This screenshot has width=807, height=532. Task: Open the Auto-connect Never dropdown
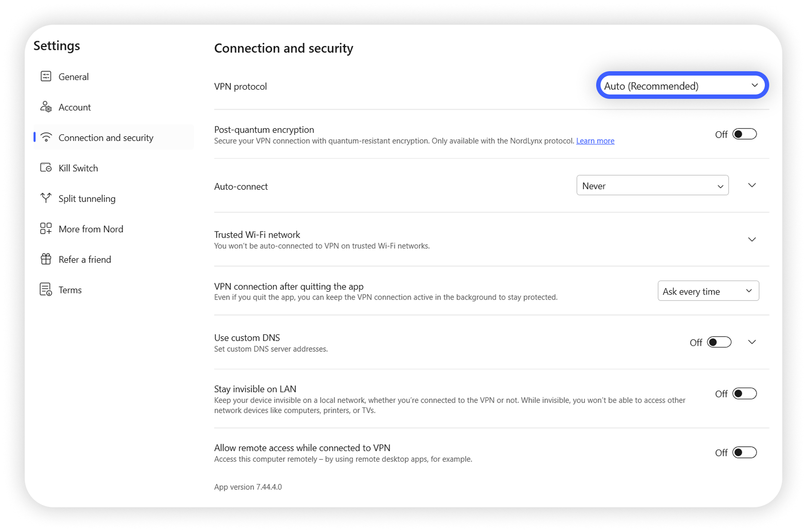coord(652,185)
